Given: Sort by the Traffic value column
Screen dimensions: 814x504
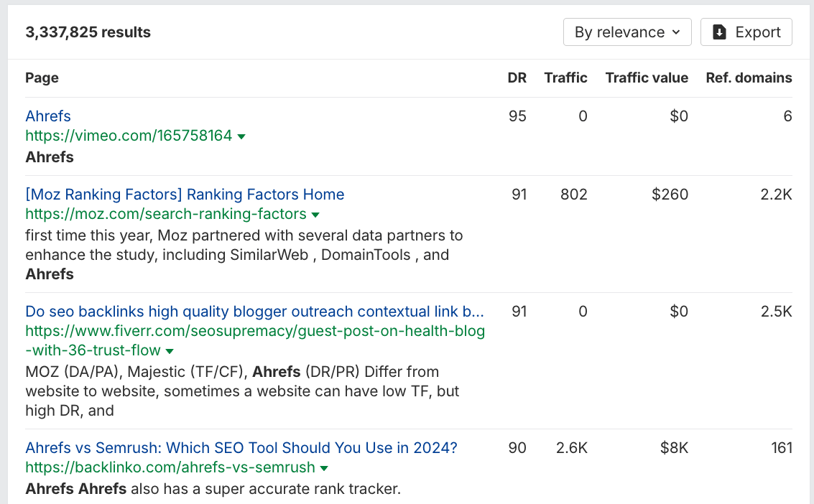Looking at the screenshot, I should click(646, 78).
